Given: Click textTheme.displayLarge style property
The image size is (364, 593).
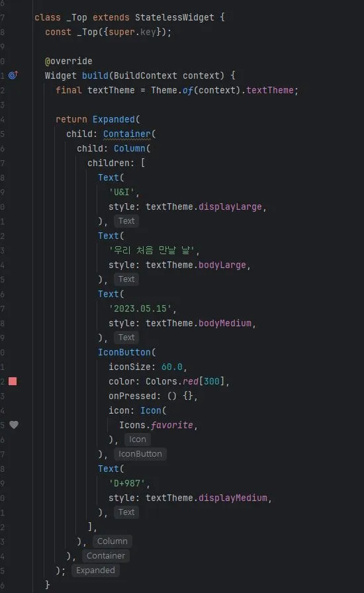Looking at the screenshot, I should coord(204,207).
